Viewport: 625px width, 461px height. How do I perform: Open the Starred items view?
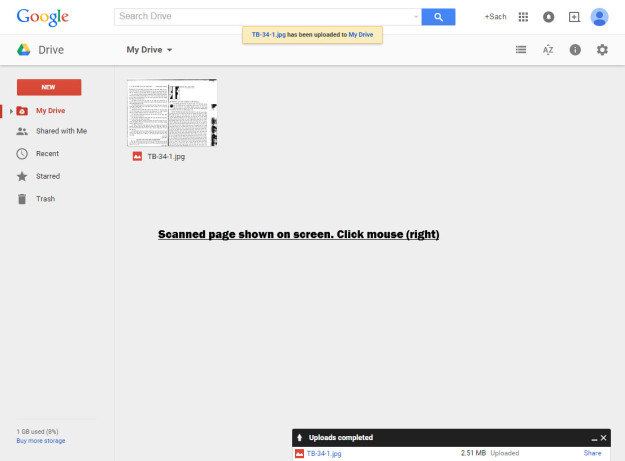click(x=48, y=176)
